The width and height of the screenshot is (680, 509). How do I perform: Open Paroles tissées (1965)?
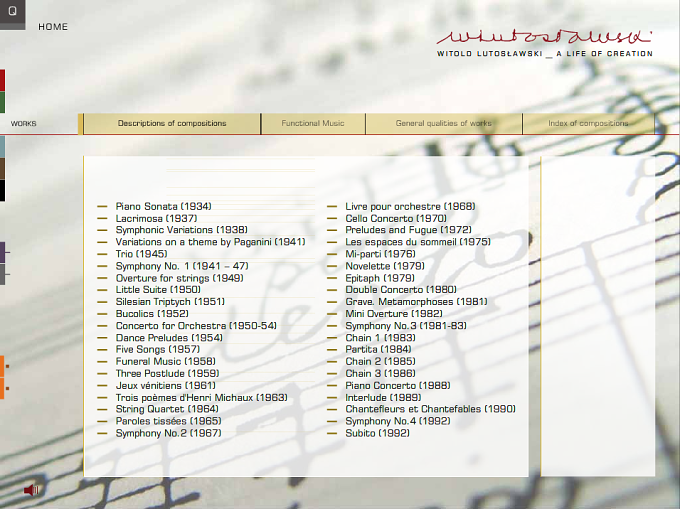pos(168,421)
